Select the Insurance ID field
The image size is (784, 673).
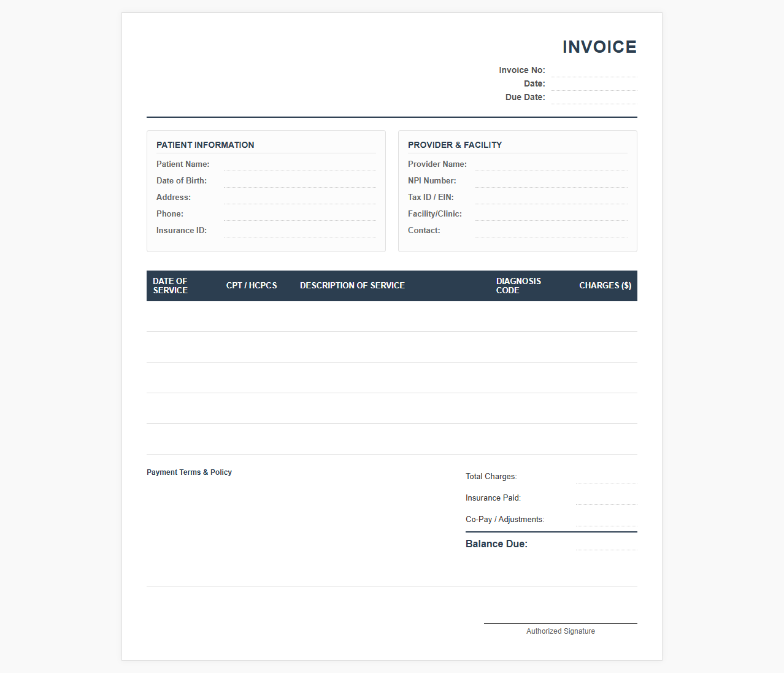coord(299,231)
